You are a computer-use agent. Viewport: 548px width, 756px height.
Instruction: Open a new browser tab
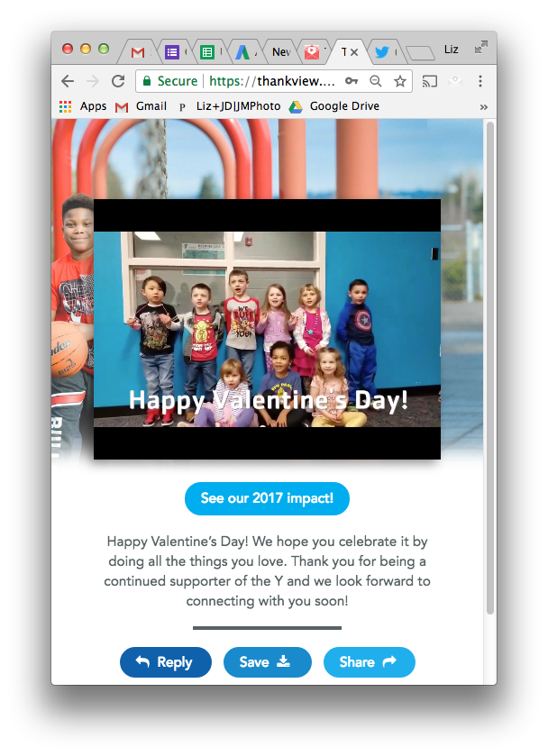[x=420, y=52]
